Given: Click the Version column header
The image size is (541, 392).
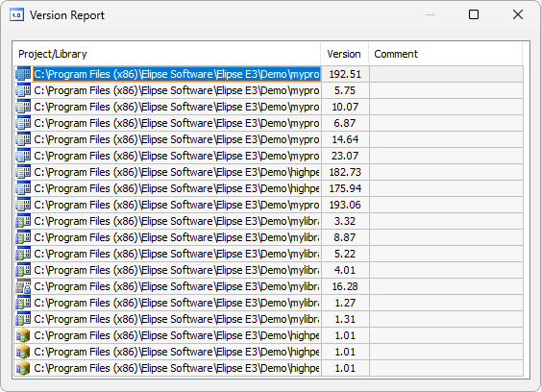Looking at the screenshot, I should (x=344, y=54).
